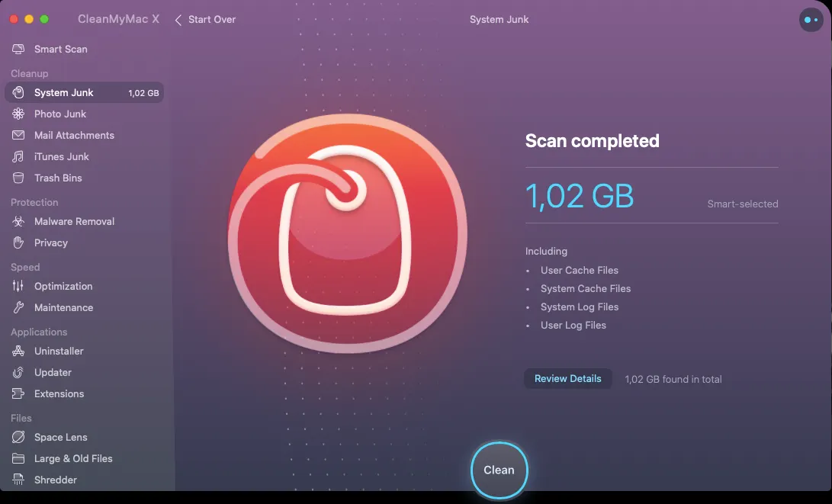Click the Review Details button
The width and height of the screenshot is (832, 504).
tap(567, 379)
